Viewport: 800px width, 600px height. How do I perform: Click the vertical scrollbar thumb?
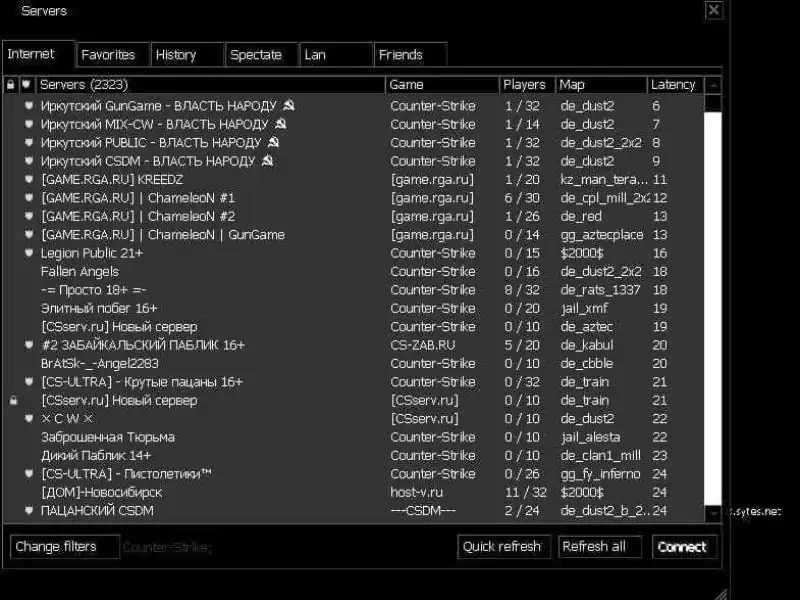pyautogui.click(x=713, y=308)
